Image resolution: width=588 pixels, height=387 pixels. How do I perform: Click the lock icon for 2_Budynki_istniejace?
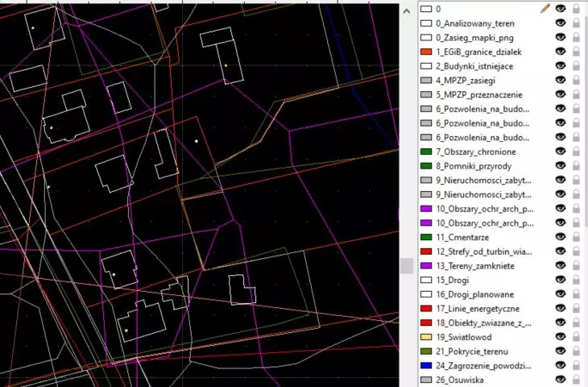(577, 66)
